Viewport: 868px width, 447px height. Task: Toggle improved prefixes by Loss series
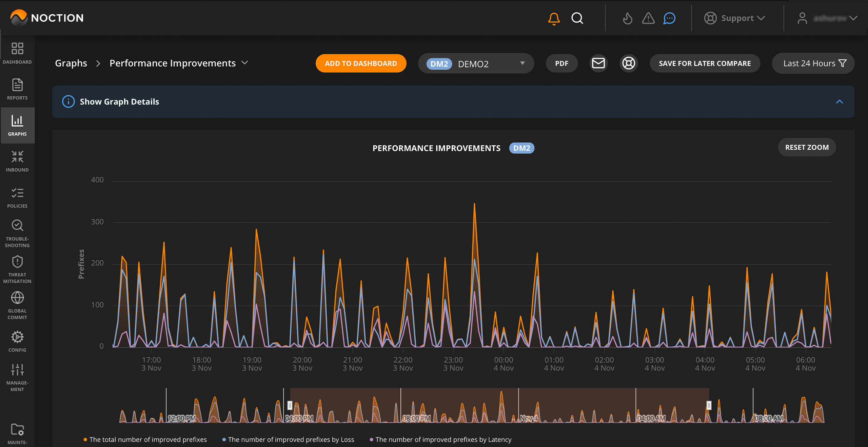(x=291, y=440)
